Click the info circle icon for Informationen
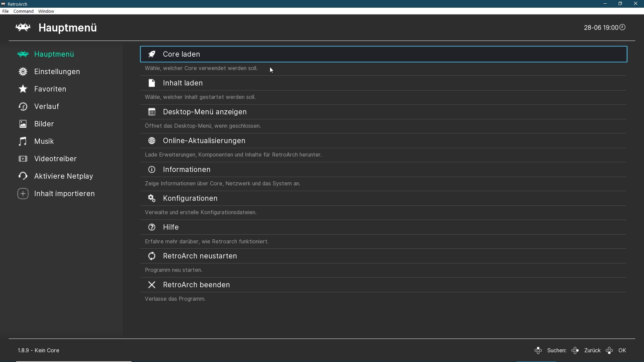 coord(152,170)
